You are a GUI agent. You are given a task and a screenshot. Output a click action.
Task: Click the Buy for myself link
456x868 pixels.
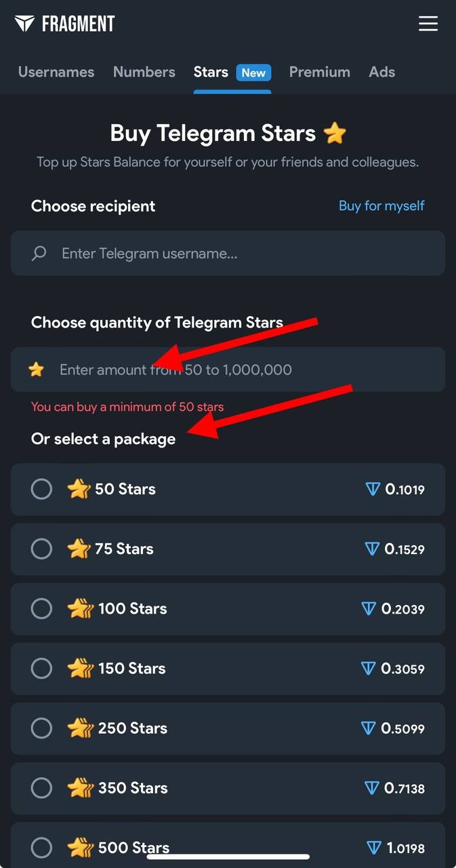click(x=381, y=205)
